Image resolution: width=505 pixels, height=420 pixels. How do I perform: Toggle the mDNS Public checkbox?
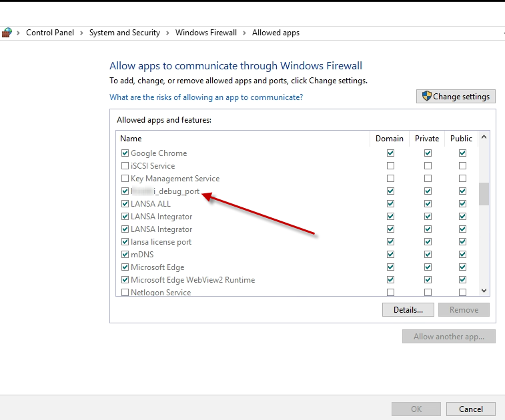tap(462, 255)
